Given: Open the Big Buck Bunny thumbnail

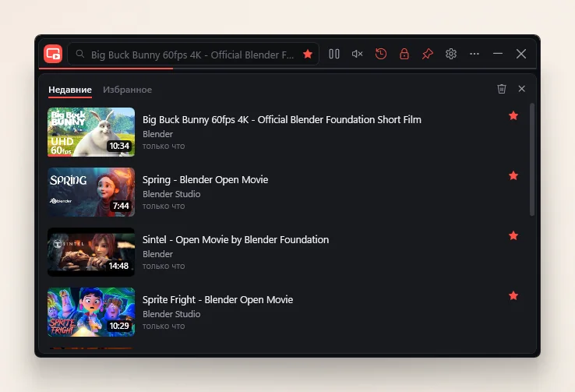Looking at the screenshot, I should pyautogui.click(x=91, y=132).
